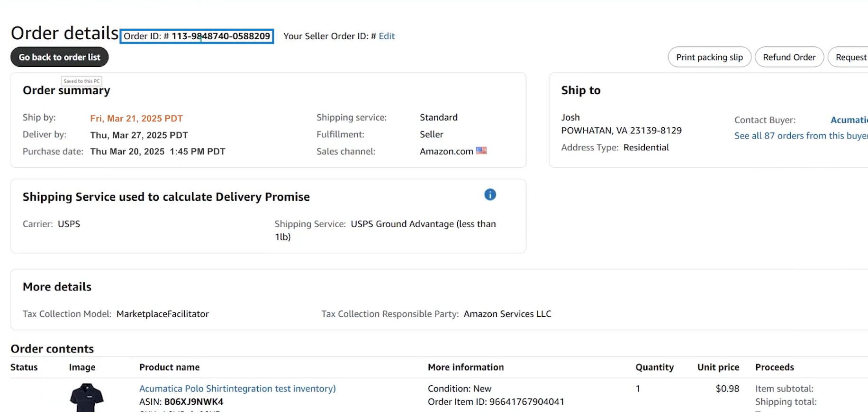
Task: Click Print packing slip button
Action: click(x=709, y=57)
